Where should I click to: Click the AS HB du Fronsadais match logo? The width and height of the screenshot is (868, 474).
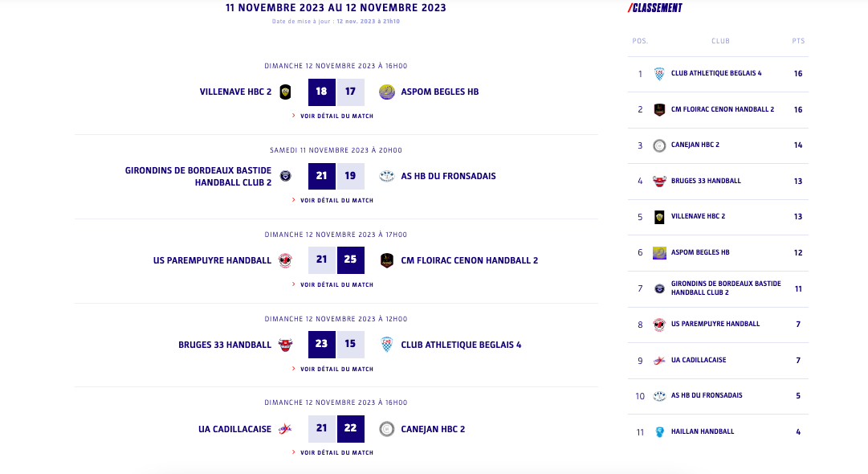(x=387, y=176)
